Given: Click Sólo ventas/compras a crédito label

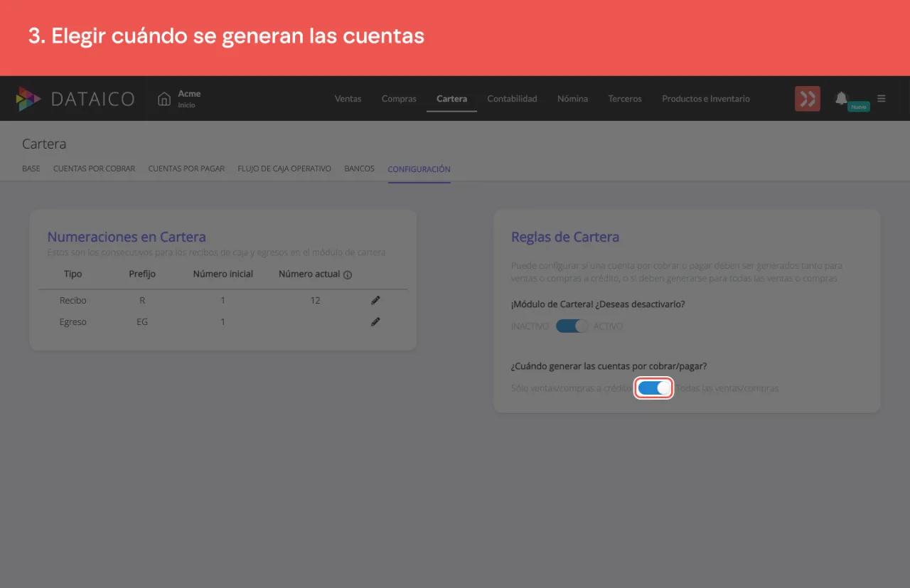Looking at the screenshot, I should tap(571, 389).
